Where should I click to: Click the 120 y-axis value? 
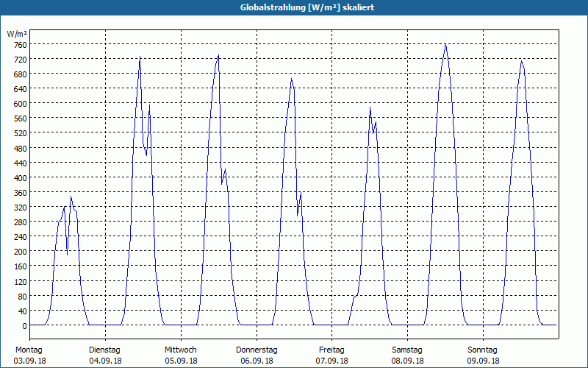pos(20,282)
